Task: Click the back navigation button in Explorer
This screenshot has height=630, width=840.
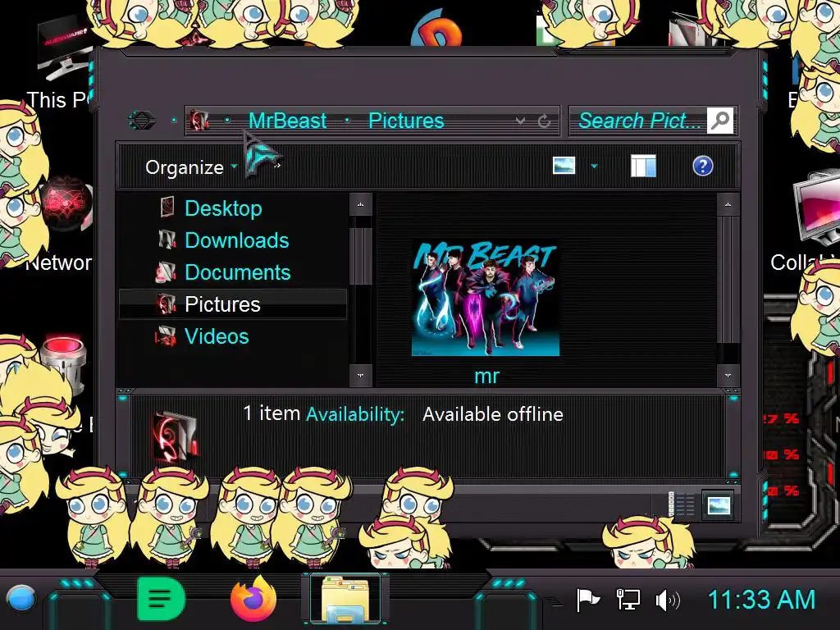Action: [141, 120]
